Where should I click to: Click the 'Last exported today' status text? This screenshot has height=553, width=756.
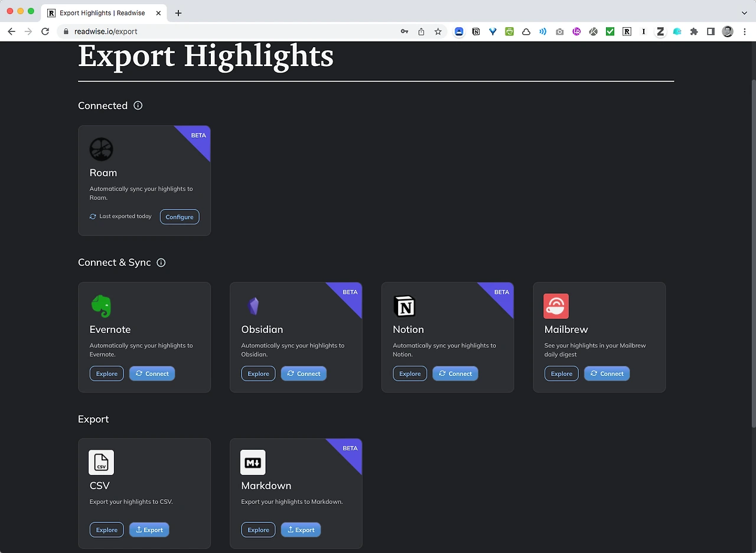[x=125, y=217]
